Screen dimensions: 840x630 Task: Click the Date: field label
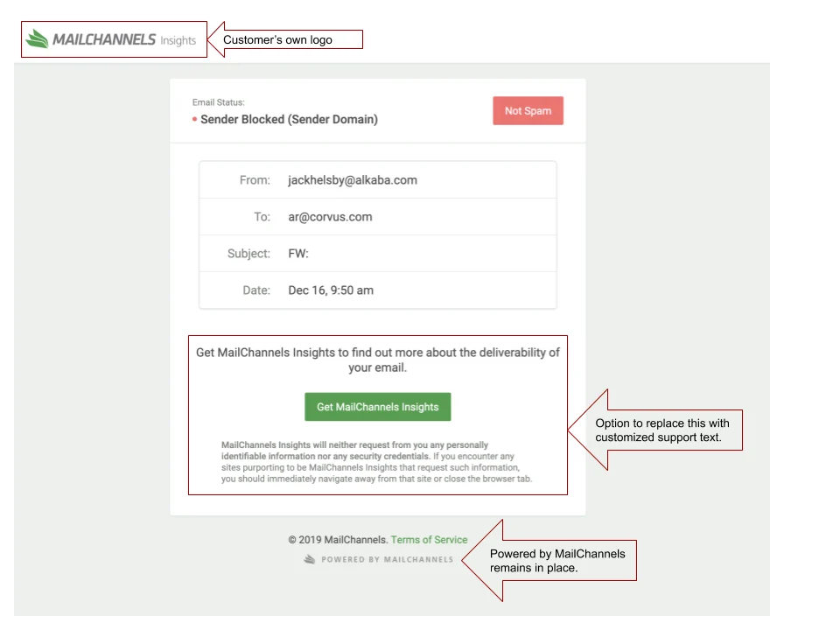click(256, 290)
